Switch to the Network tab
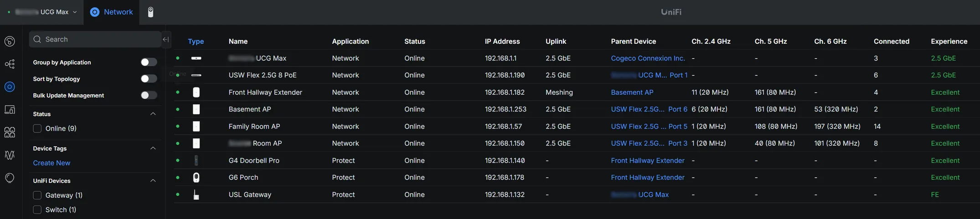The height and width of the screenshot is (219, 980). click(x=112, y=12)
